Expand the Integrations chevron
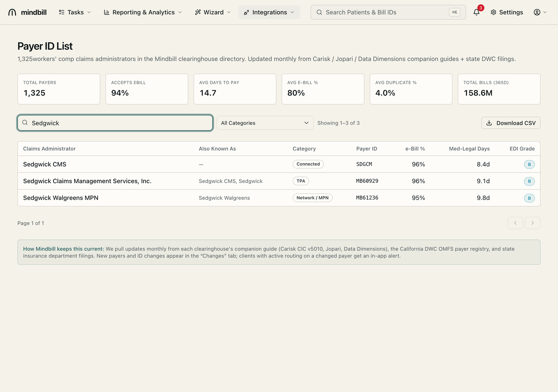Screen dimensions: 558x392 pyautogui.click(x=292, y=12)
